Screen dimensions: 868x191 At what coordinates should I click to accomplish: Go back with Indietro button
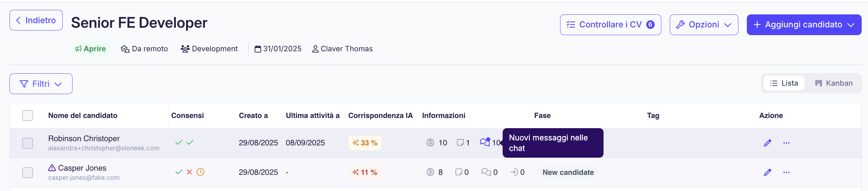point(36,20)
